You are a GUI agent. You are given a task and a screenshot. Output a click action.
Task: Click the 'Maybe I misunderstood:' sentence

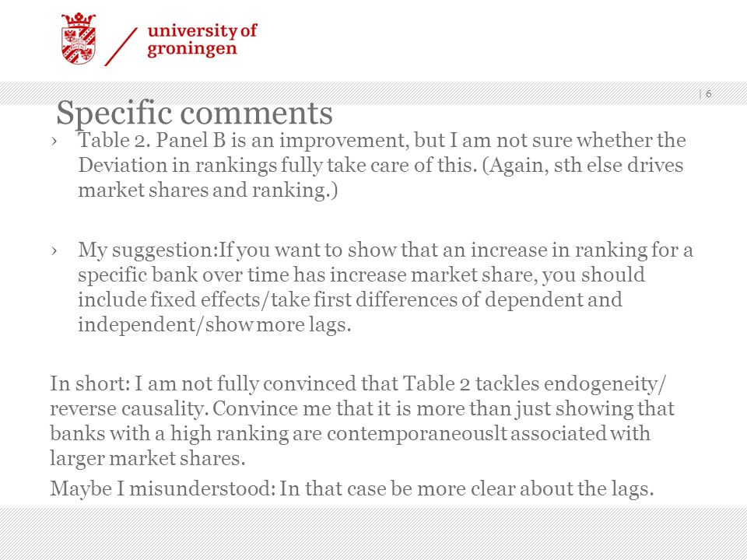[163, 488]
